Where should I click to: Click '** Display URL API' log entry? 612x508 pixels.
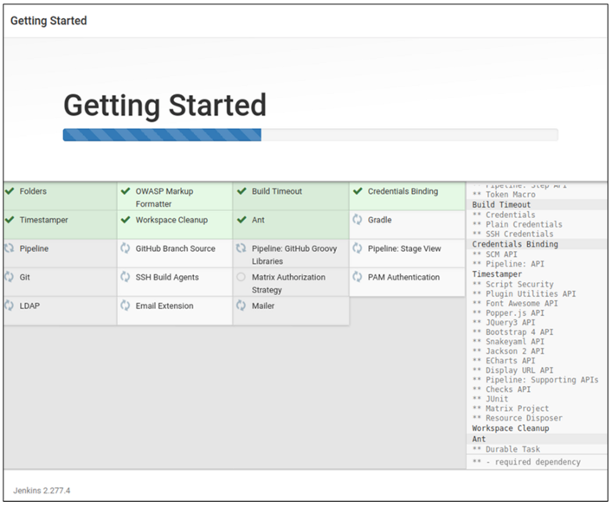click(513, 370)
